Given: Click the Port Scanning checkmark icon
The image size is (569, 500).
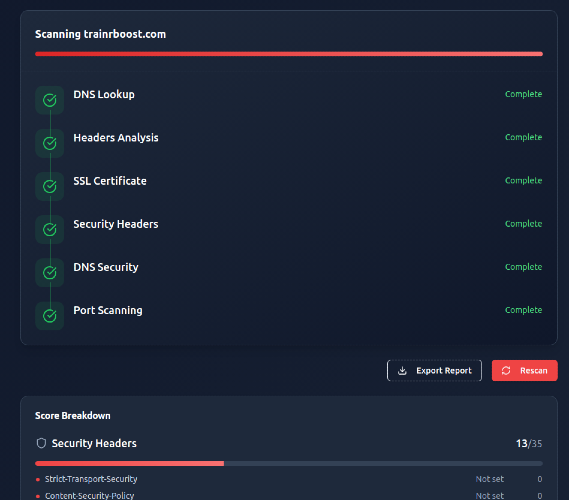Looking at the screenshot, I should pos(50,316).
